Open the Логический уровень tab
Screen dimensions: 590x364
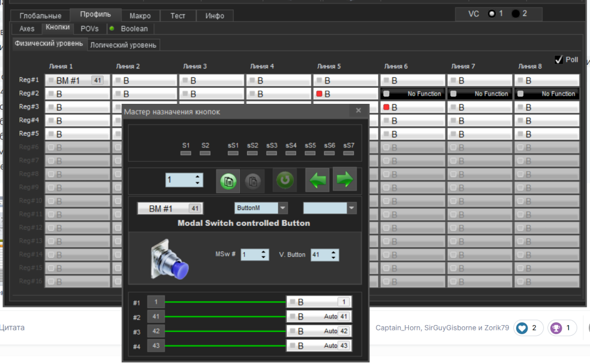click(x=123, y=45)
